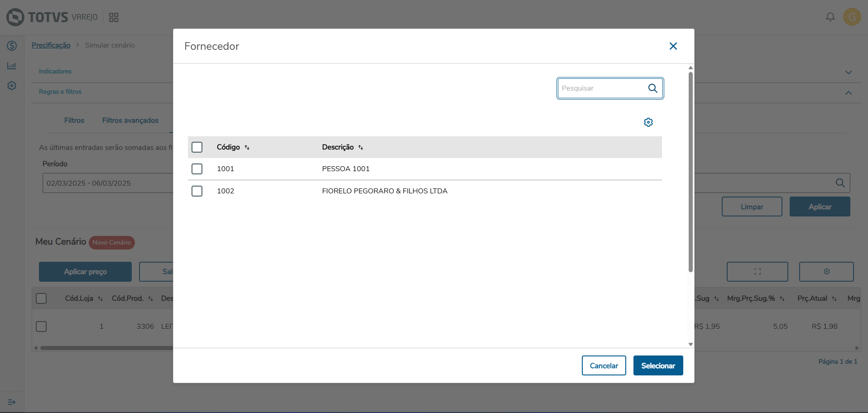
Task: Toggle the select-all checkbox in Fornecedor header
Action: pos(197,147)
